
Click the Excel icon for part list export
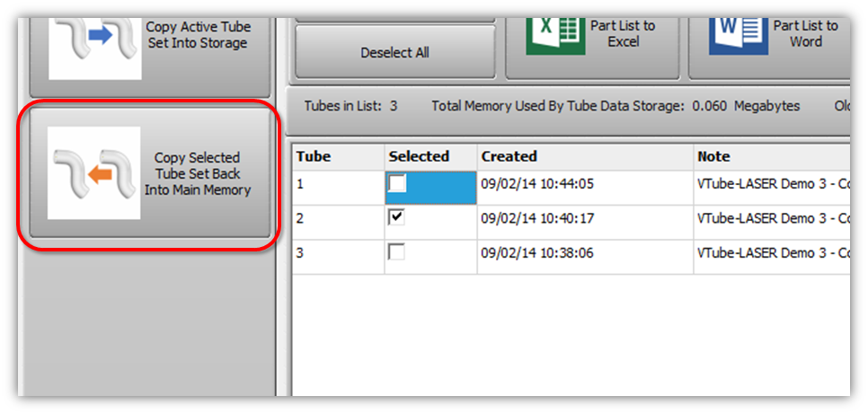(552, 36)
